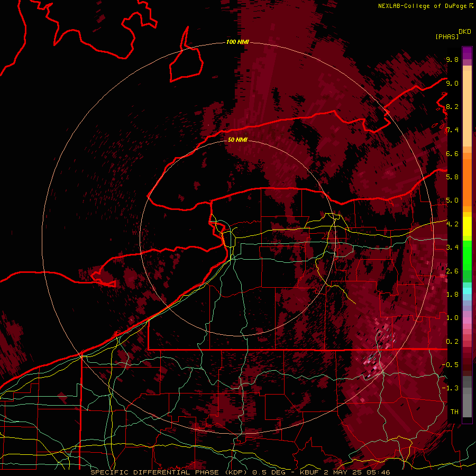The height and width of the screenshot is (476, 476).
Task: Click the 9.0 value on color scale
Action: point(452,83)
